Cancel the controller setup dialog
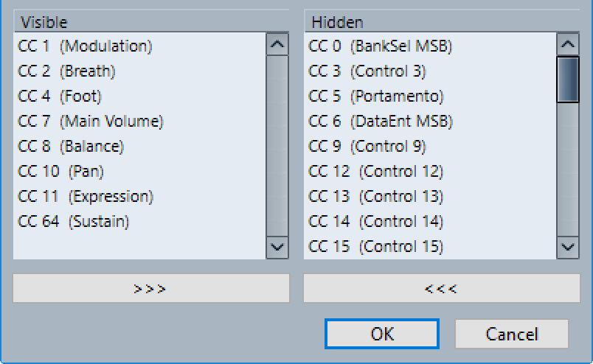This screenshot has width=593, height=364. [x=512, y=334]
